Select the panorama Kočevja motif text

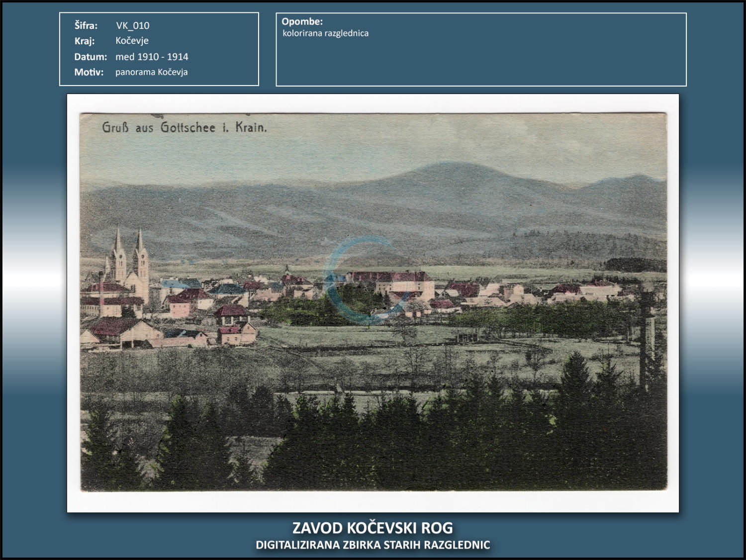[151, 72]
